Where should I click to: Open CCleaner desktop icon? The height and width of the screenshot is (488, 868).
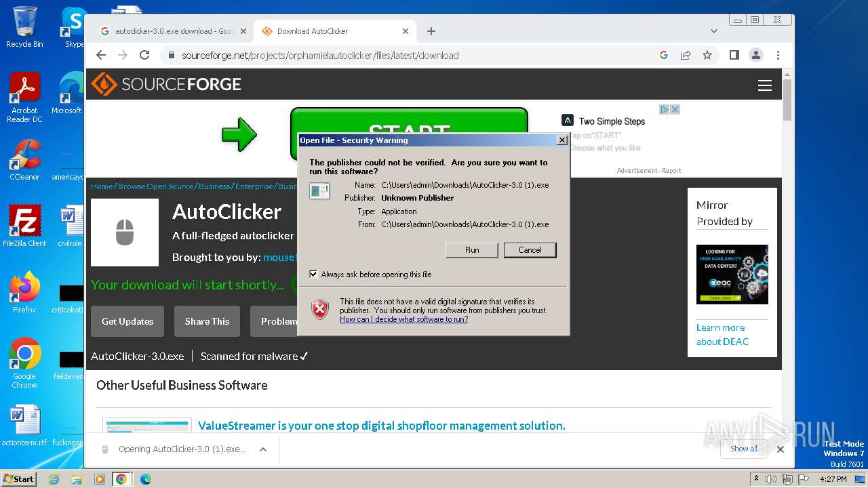[x=24, y=161]
